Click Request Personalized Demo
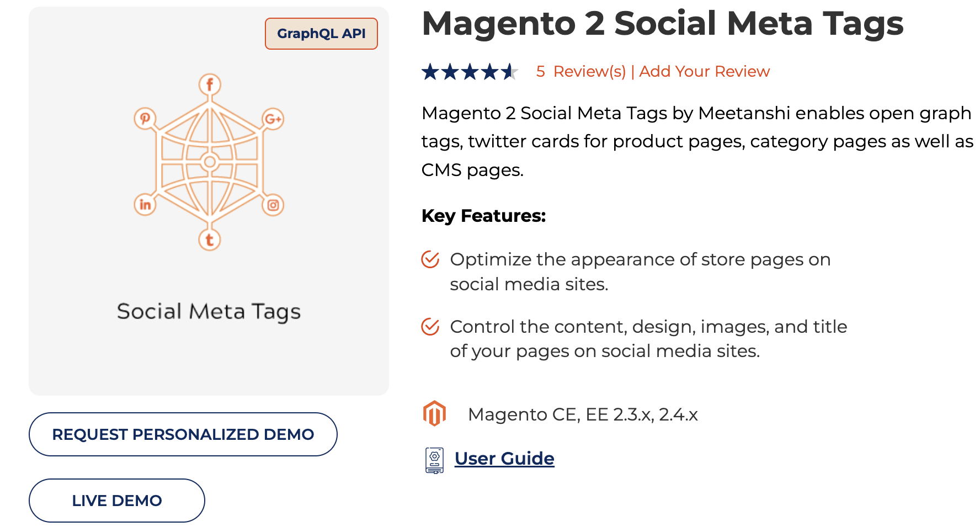This screenshot has width=980, height=532. coord(183,434)
